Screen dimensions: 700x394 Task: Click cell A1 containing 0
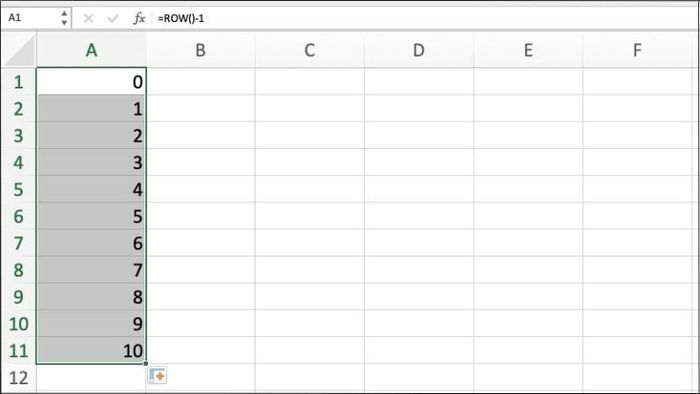tap(91, 82)
